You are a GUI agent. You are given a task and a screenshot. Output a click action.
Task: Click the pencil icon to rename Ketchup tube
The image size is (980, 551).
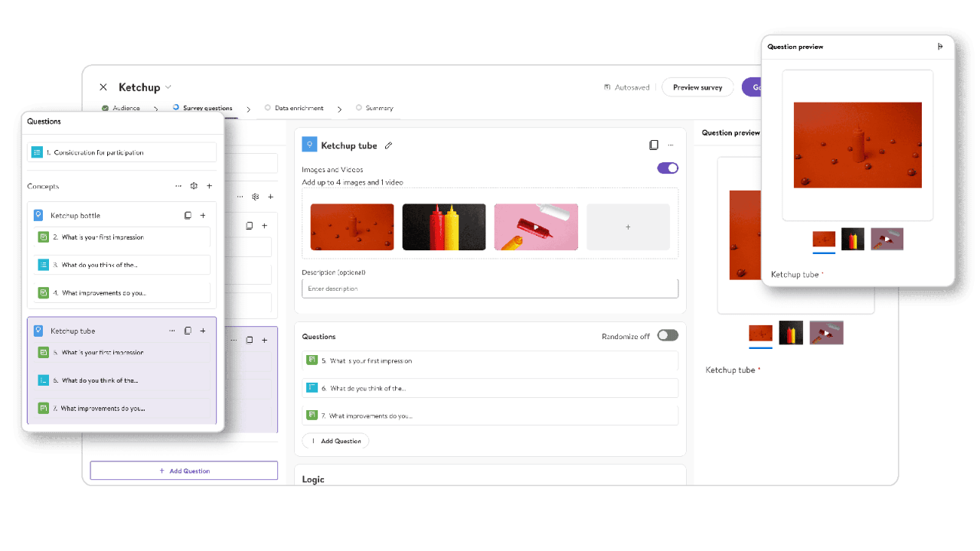[x=388, y=145]
